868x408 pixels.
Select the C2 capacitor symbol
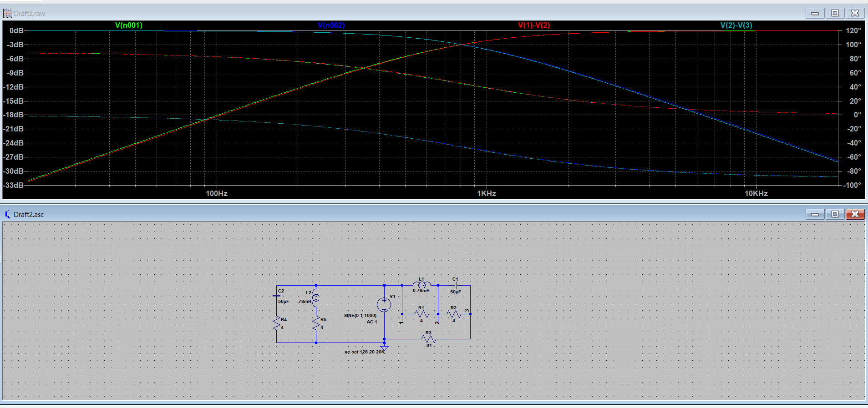coord(276,296)
